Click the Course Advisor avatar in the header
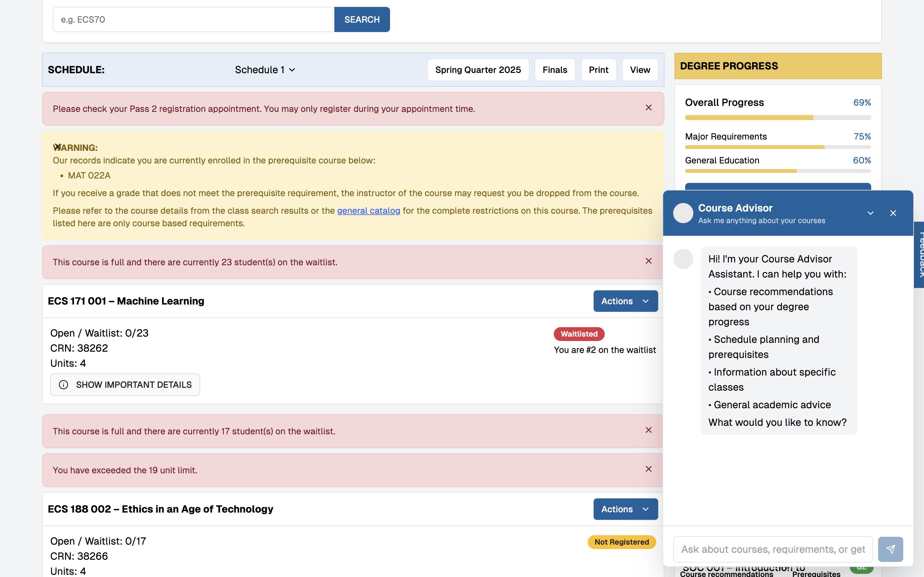 click(x=683, y=213)
